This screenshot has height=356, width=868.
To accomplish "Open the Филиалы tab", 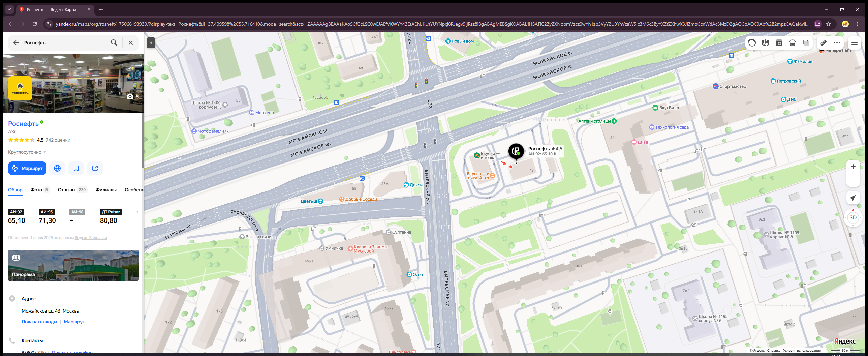I will pyautogui.click(x=106, y=190).
